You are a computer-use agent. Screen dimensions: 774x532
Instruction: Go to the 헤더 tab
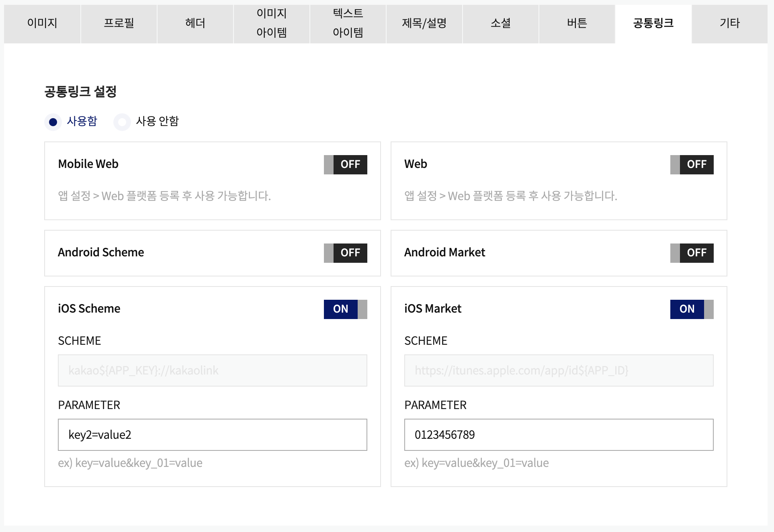pos(195,23)
